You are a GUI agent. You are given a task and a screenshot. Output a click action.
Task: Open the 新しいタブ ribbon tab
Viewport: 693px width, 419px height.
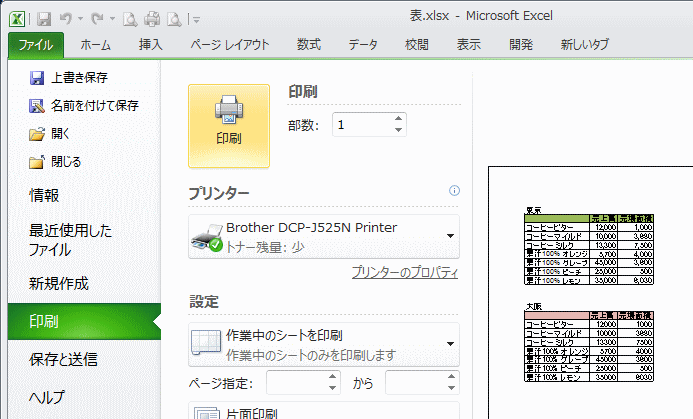(585, 45)
